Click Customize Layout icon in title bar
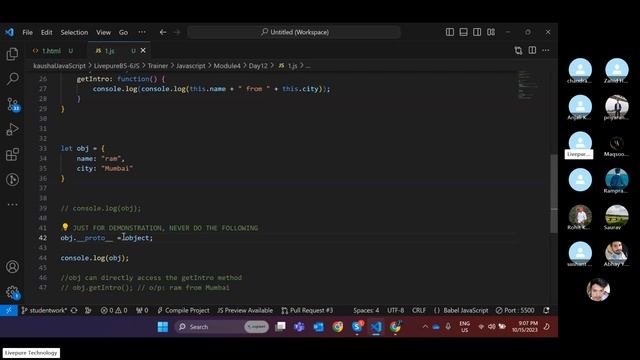 click(x=491, y=32)
